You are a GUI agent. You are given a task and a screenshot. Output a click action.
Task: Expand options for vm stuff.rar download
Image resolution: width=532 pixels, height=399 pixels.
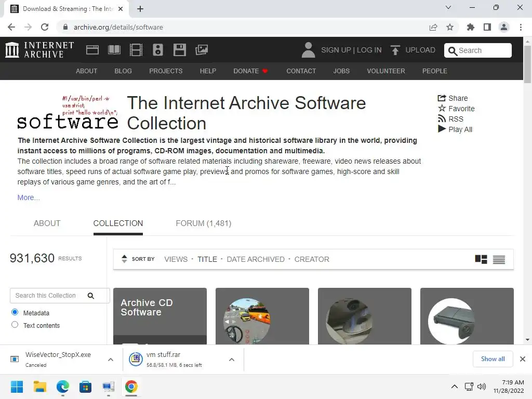pyautogui.click(x=232, y=360)
